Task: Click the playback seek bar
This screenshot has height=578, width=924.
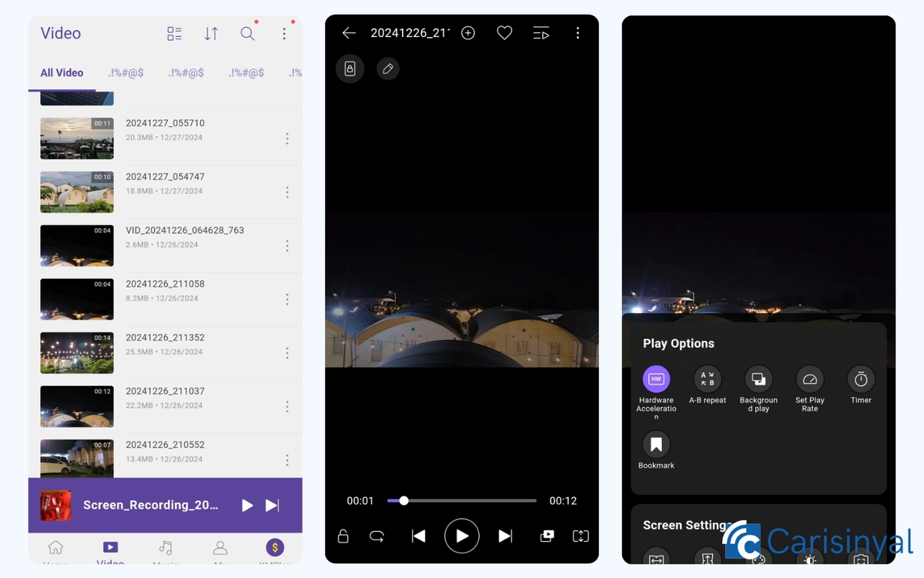Action: [x=461, y=501]
